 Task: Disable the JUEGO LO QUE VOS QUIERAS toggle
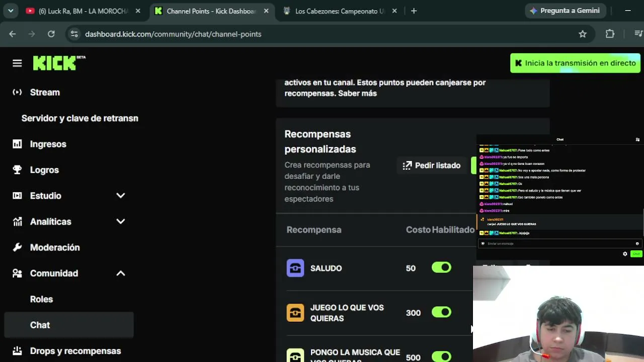(441, 313)
